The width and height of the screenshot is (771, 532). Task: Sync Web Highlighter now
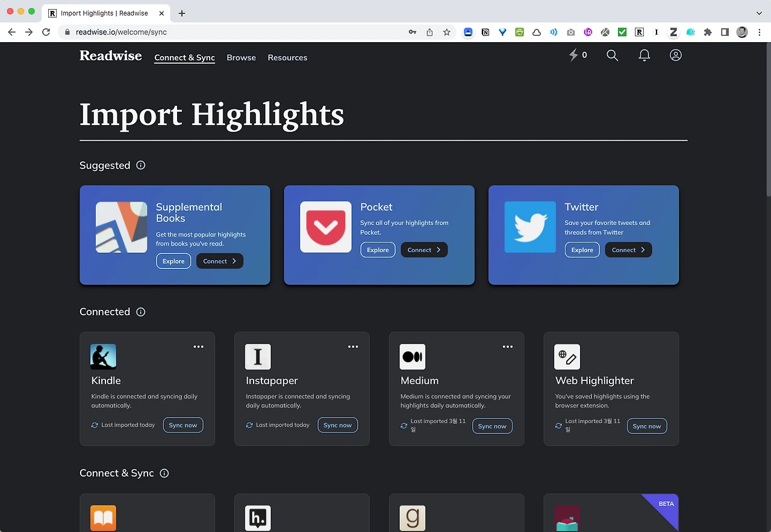pyautogui.click(x=647, y=426)
